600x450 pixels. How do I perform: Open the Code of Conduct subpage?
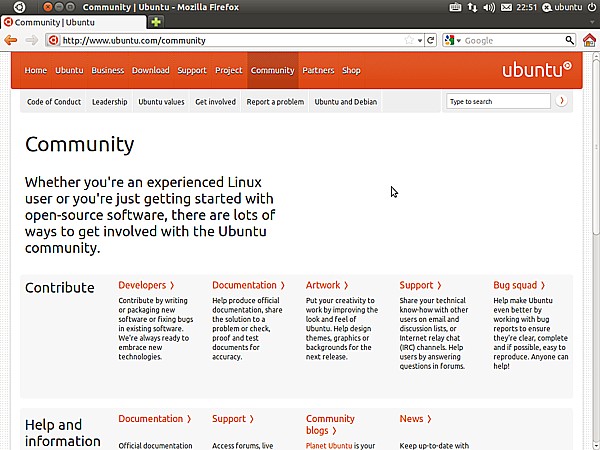54,102
